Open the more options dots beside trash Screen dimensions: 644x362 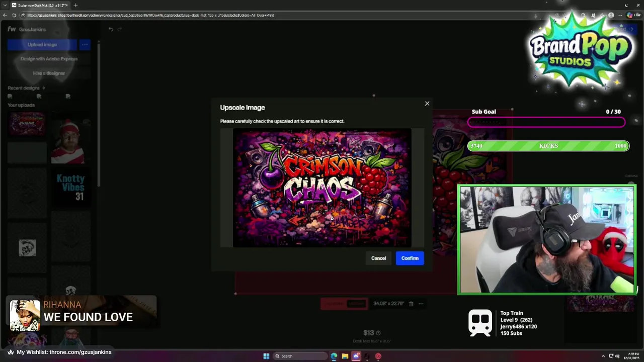tap(421, 304)
